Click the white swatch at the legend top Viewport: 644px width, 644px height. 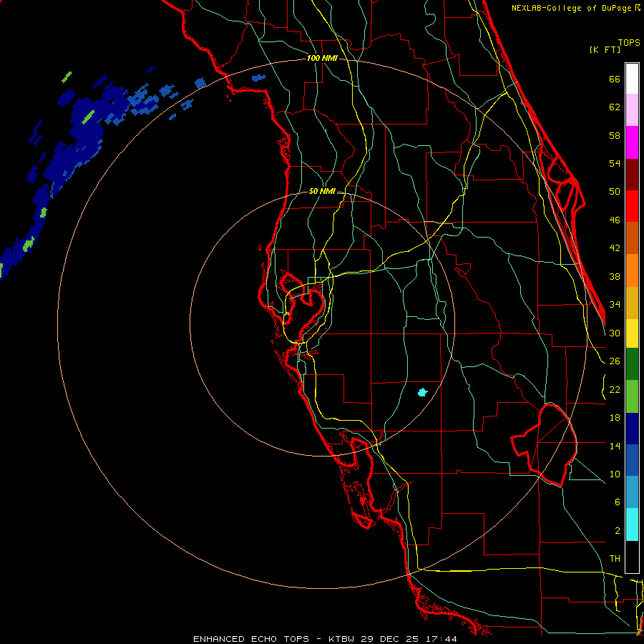click(x=632, y=79)
